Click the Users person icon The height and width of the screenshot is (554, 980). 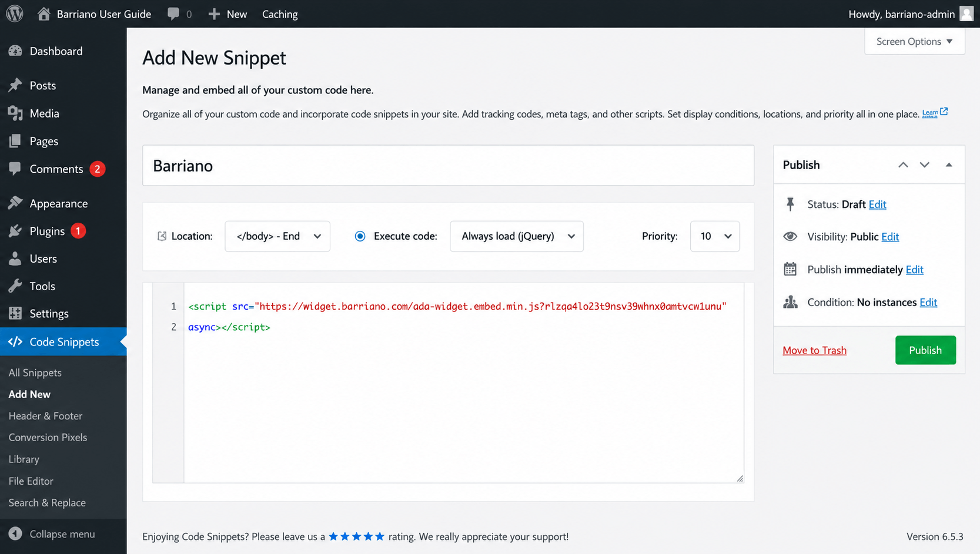(x=15, y=258)
